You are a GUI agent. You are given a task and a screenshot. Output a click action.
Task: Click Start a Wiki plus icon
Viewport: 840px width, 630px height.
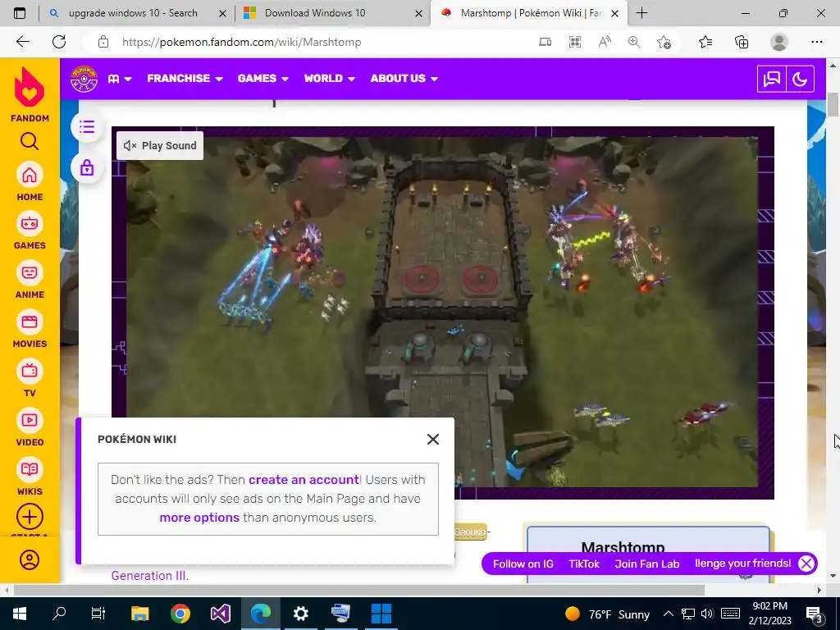click(x=30, y=517)
